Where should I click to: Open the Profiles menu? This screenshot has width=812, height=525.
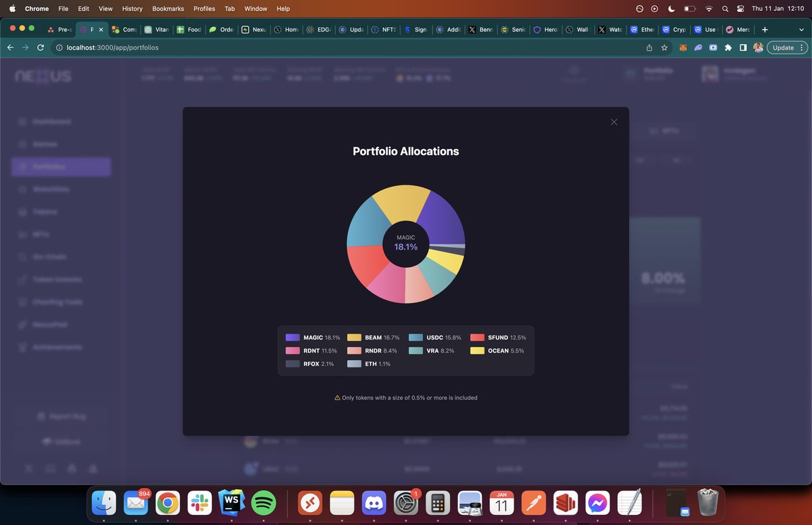click(204, 9)
